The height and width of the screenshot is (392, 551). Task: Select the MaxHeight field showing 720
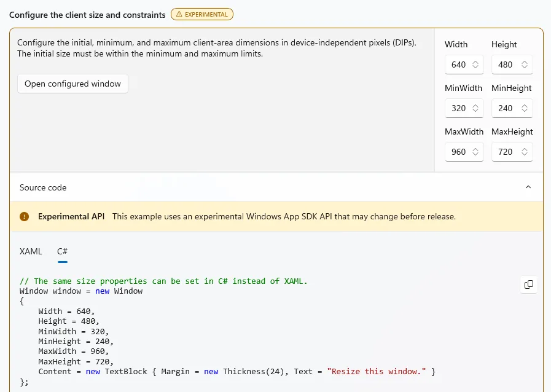click(512, 152)
